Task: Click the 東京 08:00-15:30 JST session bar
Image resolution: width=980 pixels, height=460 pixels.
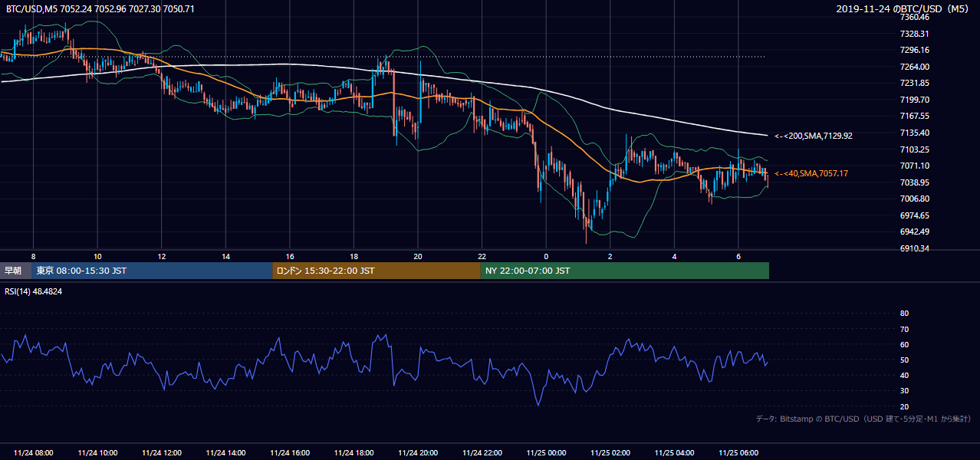Action: (x=152, y=271)
